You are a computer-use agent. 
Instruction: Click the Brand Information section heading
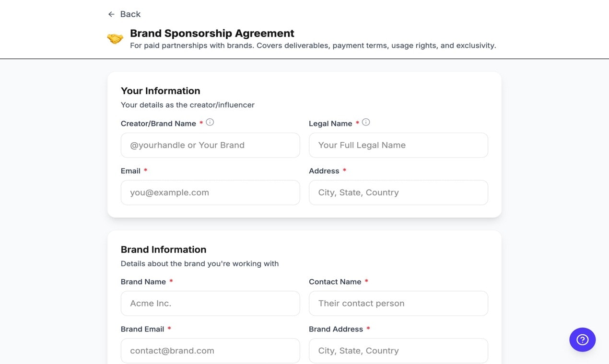tap(164, 249)
